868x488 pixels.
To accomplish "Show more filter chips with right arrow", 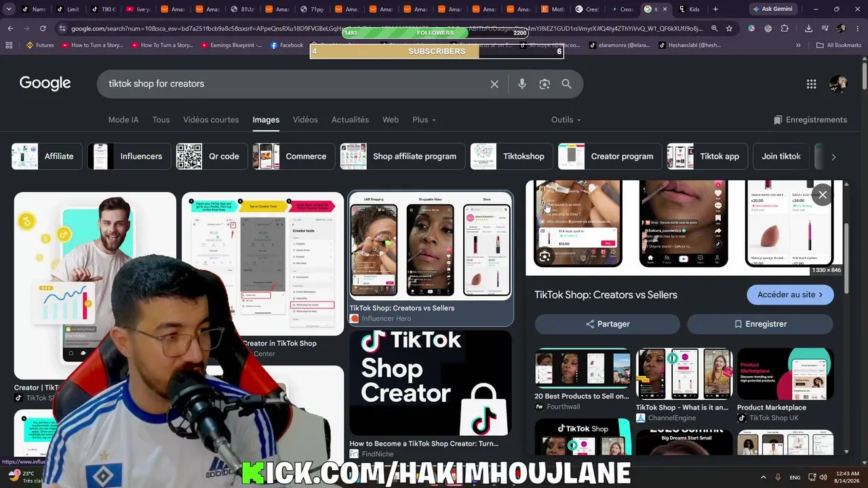I will pyautogui.click(x=833, y=157).
